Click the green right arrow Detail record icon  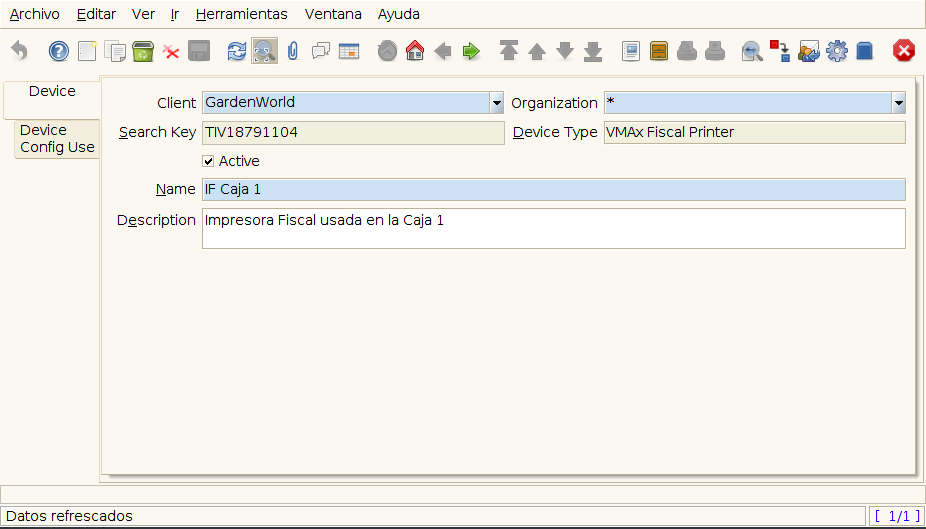pos(471,51)
